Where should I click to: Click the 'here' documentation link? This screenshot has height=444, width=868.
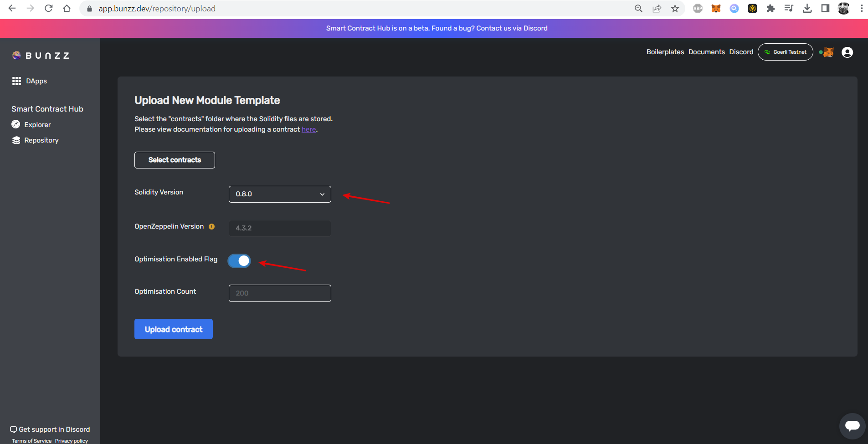pos(308,129)
